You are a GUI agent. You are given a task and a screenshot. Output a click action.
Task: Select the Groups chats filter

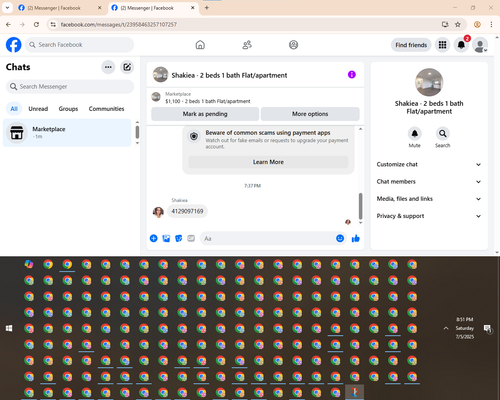pos(68,109)
